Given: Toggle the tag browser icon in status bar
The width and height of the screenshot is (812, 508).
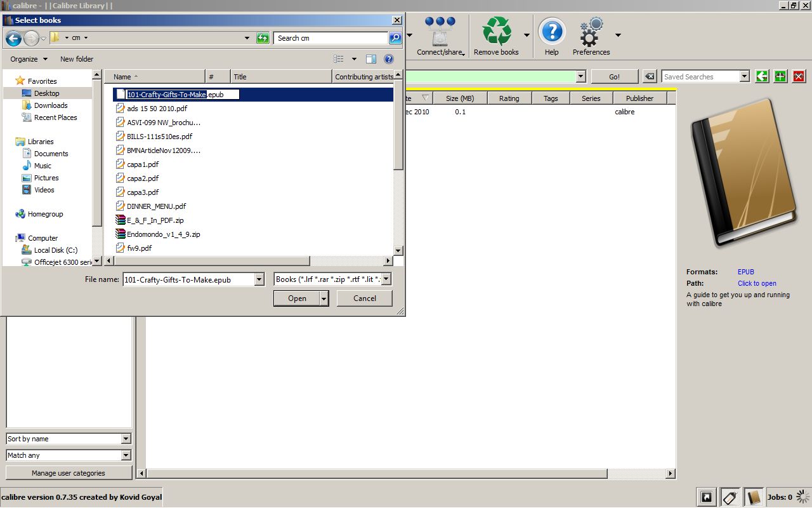Looking at the screenshot, I should coord(730,497).
